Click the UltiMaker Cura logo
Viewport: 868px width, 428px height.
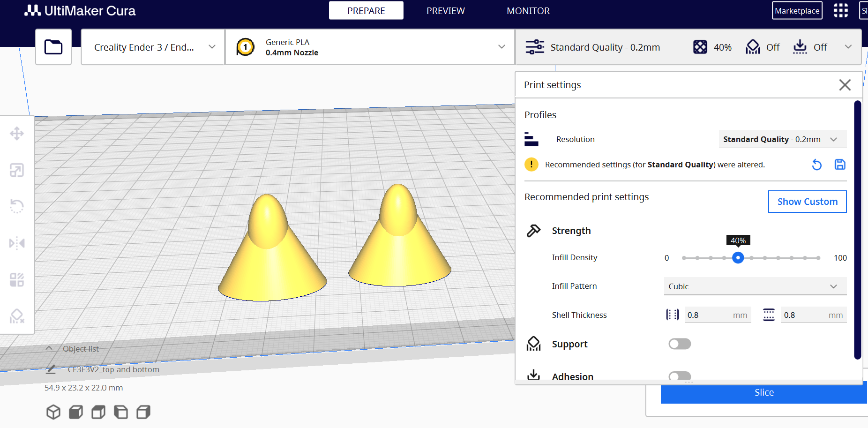pos(80,10)
